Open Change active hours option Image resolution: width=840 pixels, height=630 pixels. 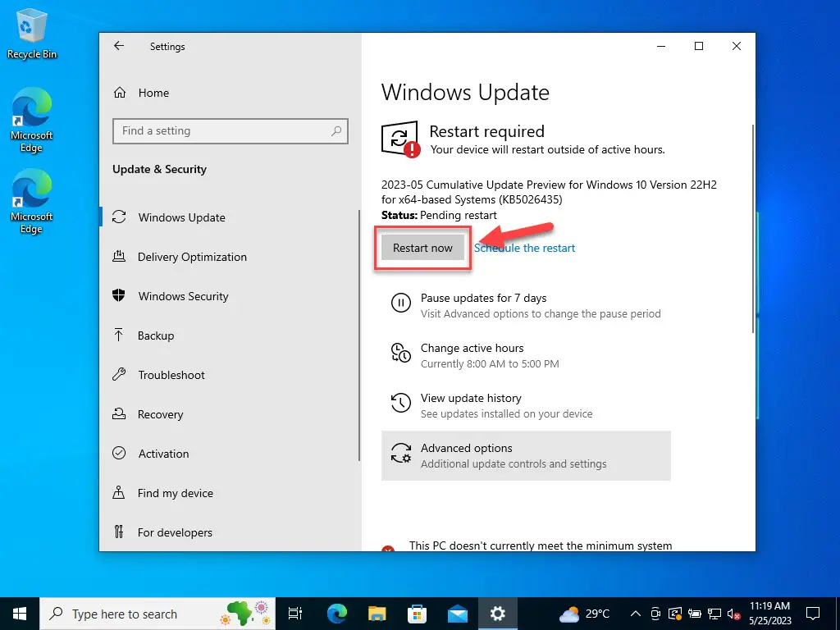[526, 355]
